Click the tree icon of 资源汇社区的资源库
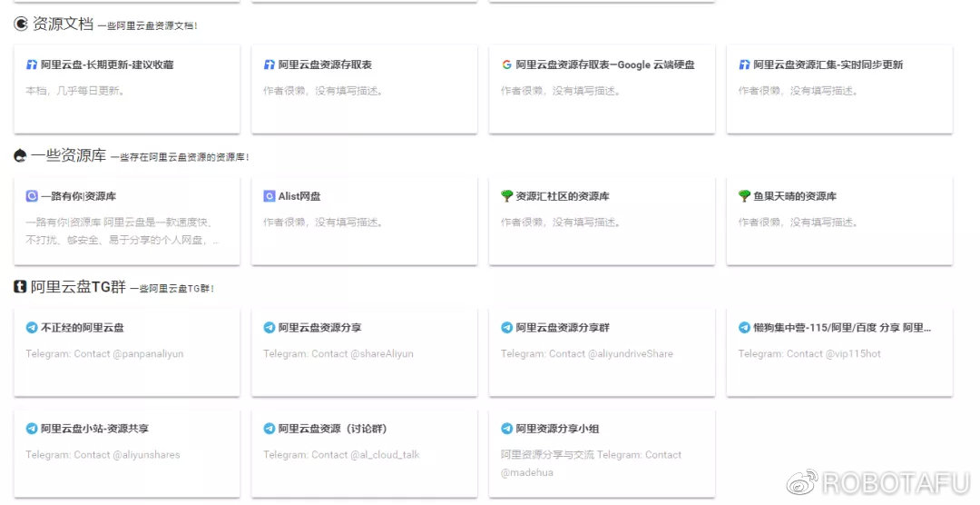This screenshot has width=980, height=505. pos(507,196)
